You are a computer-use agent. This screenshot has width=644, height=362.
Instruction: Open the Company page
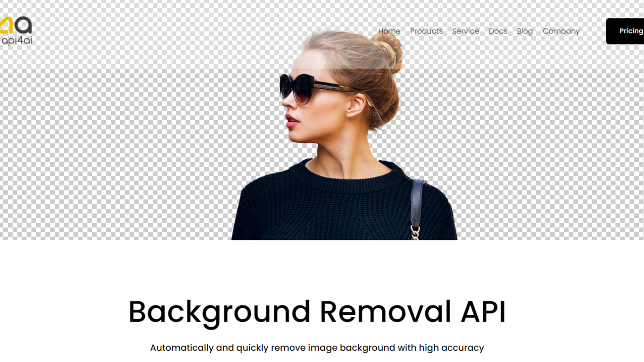click(561, 31)
